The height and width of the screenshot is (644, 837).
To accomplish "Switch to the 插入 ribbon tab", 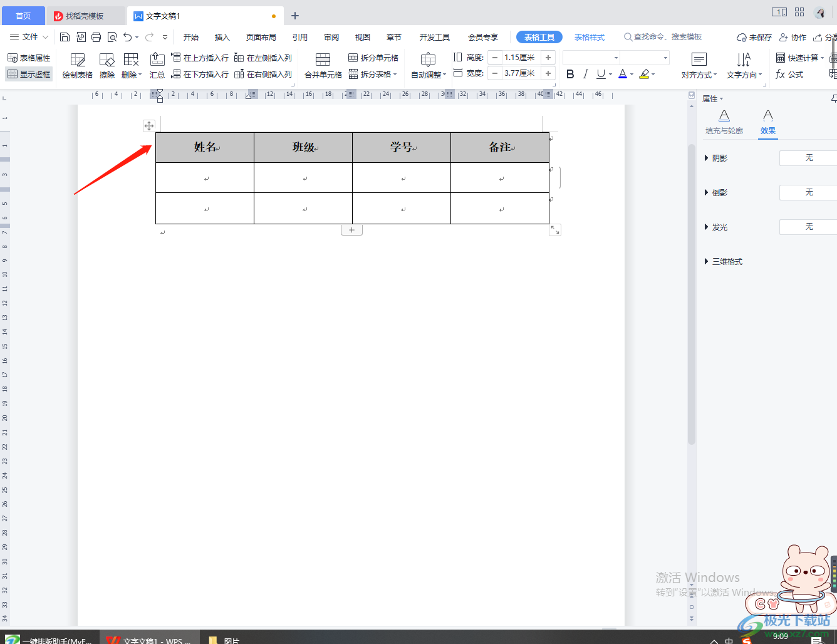I will 222,37.
